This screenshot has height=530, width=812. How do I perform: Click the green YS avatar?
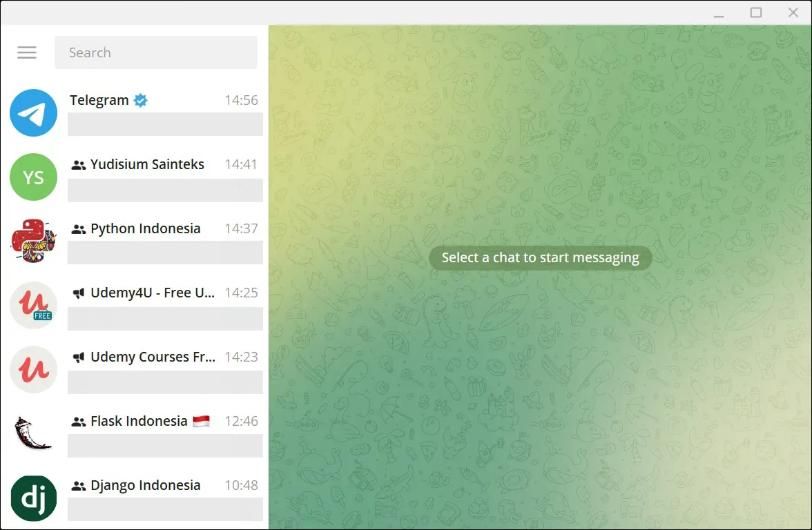coord(33,177)
